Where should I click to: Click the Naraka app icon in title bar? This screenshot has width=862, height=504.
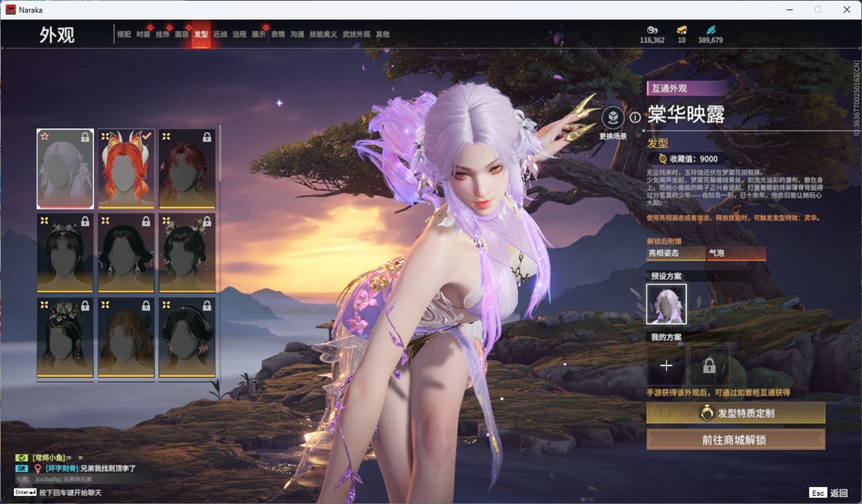(x=10, y=10)
